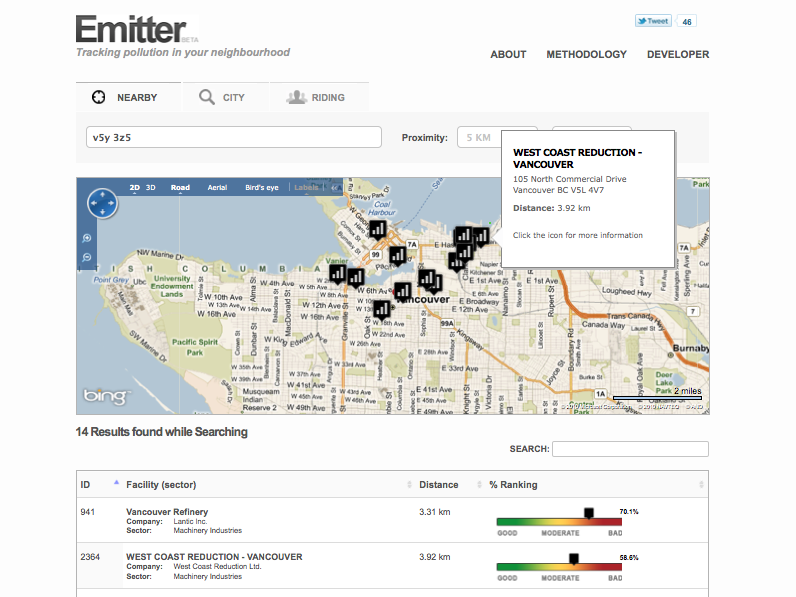Screen dimensions: 796x597
Task: Collapse the map toolbar with the double-arrow
Action: (335, 187)
